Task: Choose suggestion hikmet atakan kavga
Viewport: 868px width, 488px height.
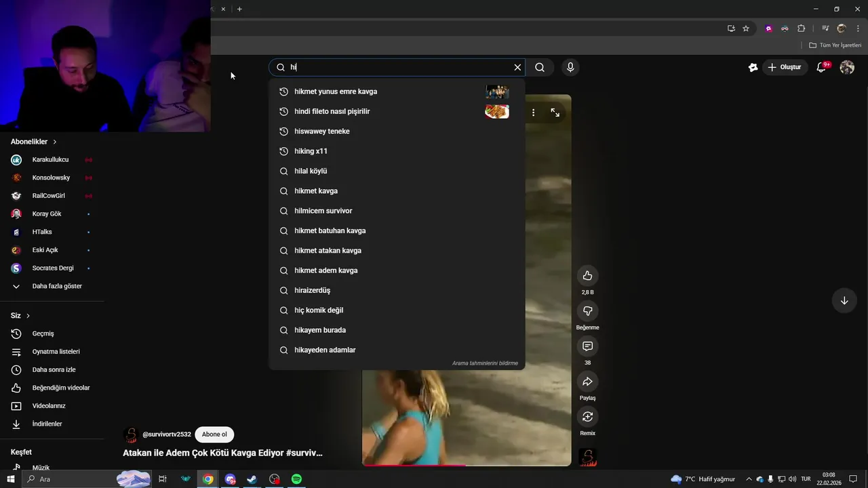Action: [397, 251]
